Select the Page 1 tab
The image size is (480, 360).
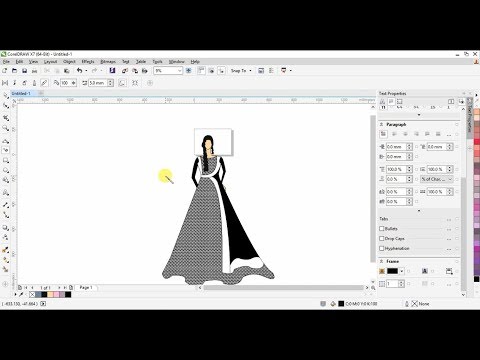point(86,287)
